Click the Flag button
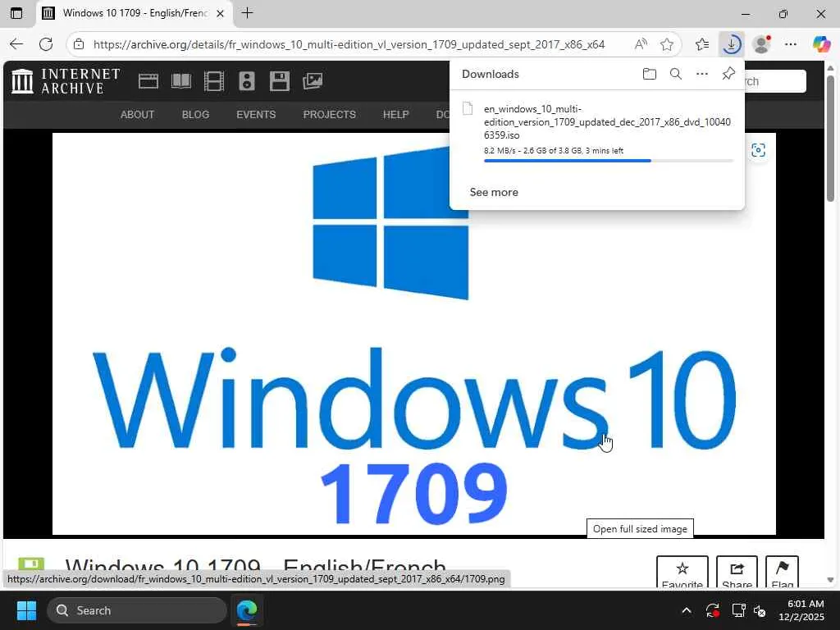 pos(782,572)
